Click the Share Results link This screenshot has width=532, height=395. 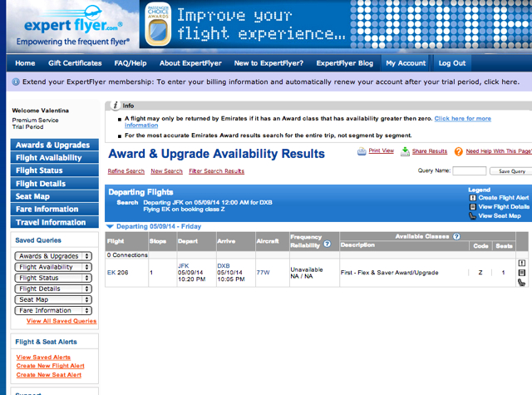point(430,151)
